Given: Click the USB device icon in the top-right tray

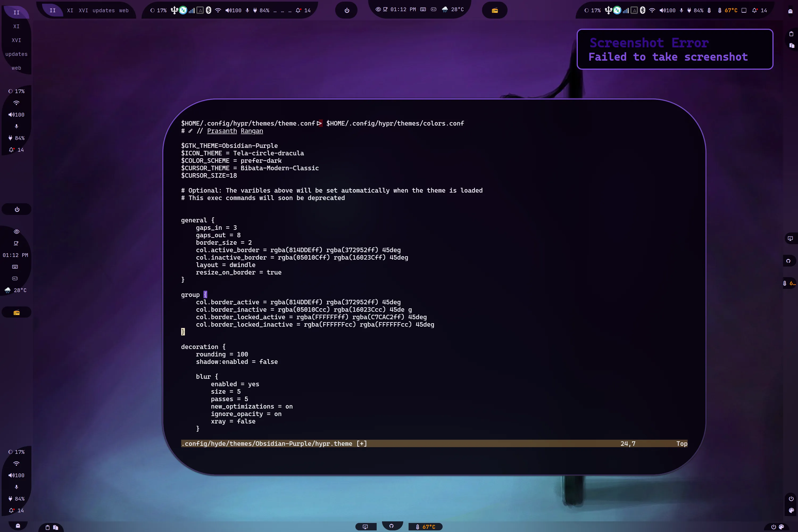Looking at the screenshot, I should click(x=608, y=11).
